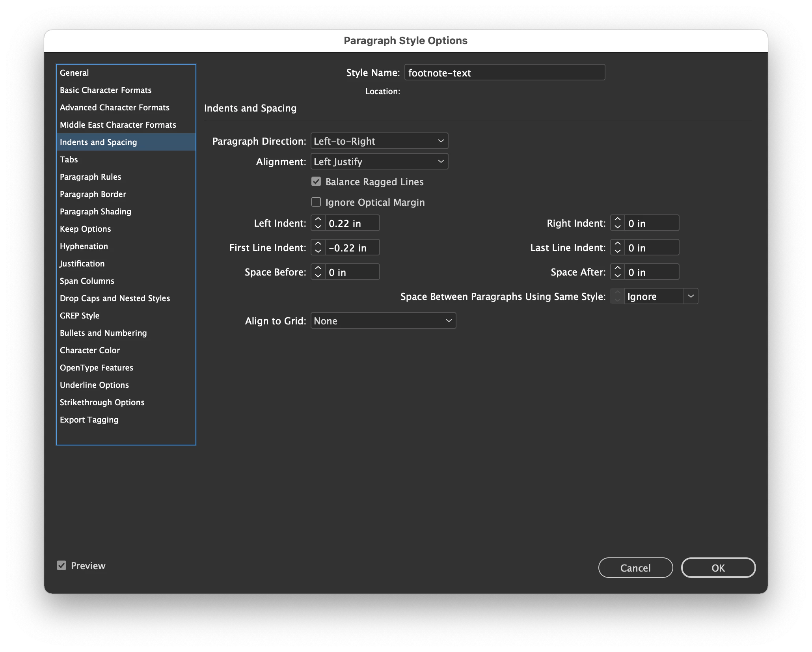Image resolution: width=812 pixels, height=652 pixels.
Task: Increase Left Indent with up stepper arrow
Action: pos(318,219)
